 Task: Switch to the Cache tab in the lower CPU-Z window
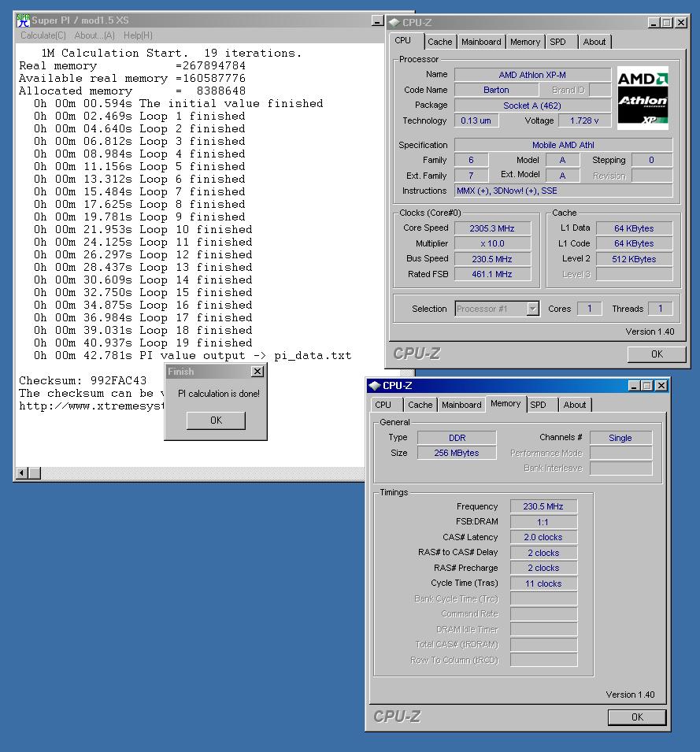[420, 405]
